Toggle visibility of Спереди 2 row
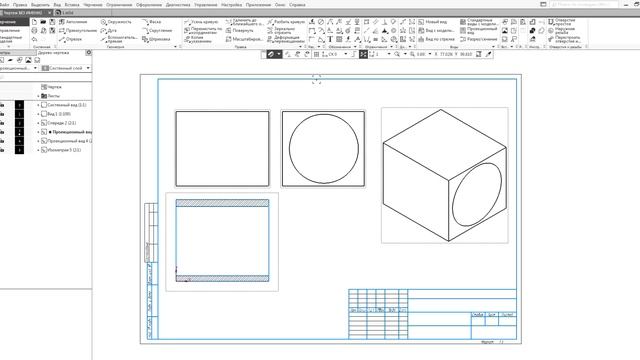 [x=2, y=123]
